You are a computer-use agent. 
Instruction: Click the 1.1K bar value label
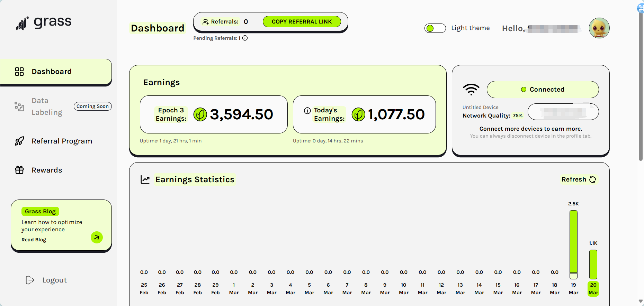pos(593,243)
